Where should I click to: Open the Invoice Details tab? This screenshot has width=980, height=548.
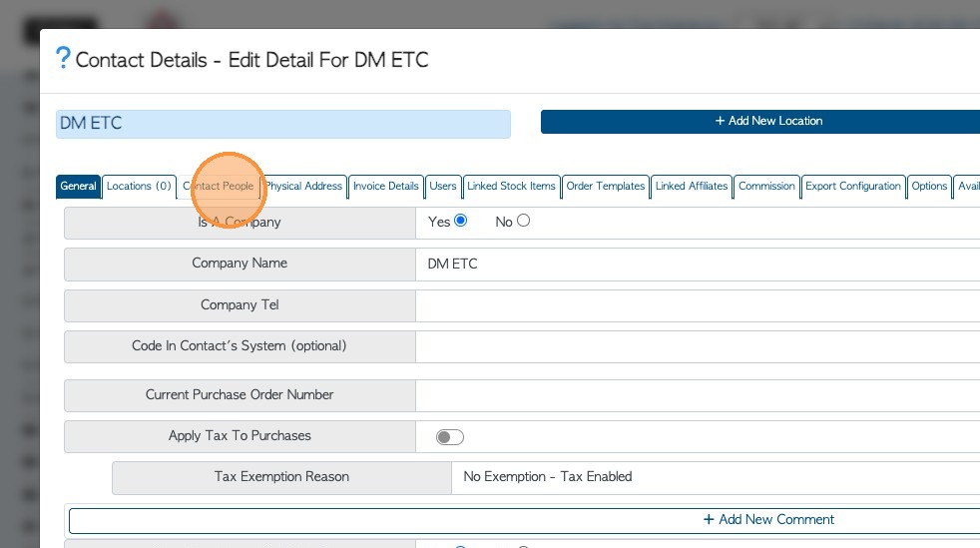(x=386, y=187)
